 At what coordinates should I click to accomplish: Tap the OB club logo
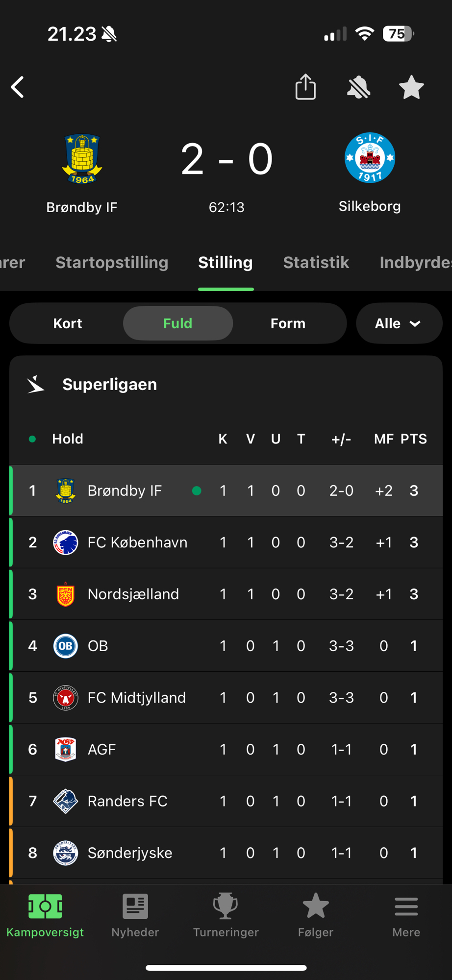tap(66, 646)
